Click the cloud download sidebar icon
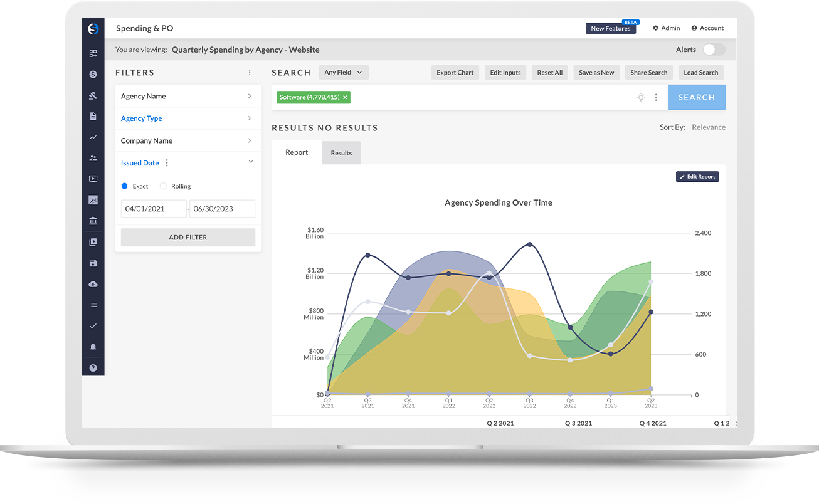 click(93, 284)
